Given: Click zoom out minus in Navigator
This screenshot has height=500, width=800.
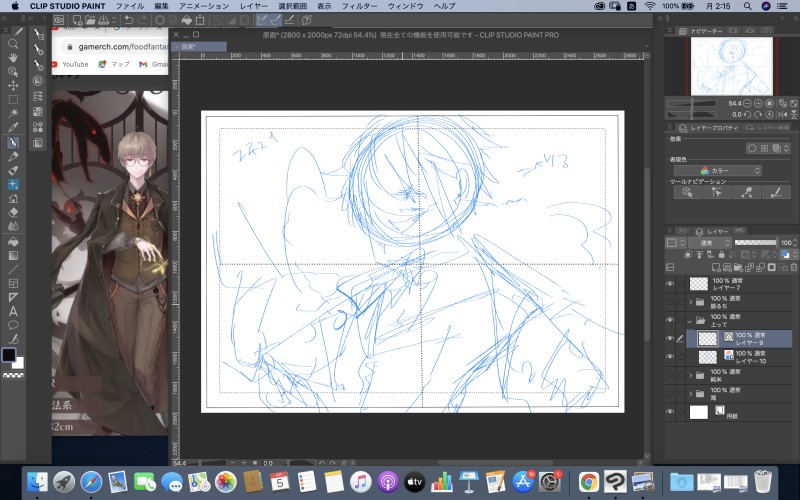Looking at the screenshot, I should click(x=747, y=103).
